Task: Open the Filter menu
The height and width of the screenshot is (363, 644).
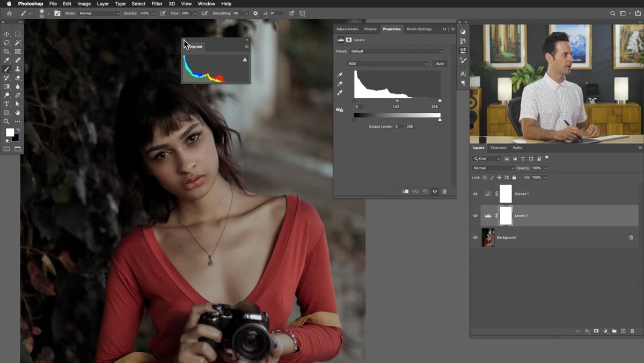Action: (x=157, y=4)
